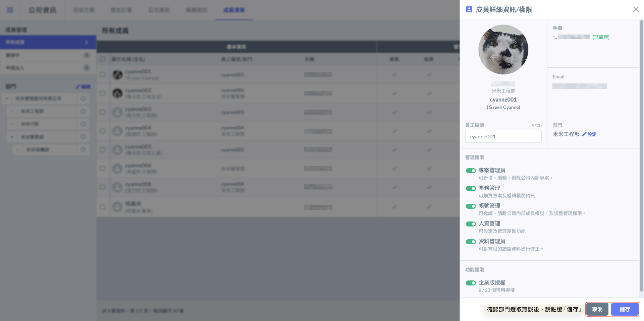Click the chevron arrow on 所有成員
644x321 pixels.
87,42
